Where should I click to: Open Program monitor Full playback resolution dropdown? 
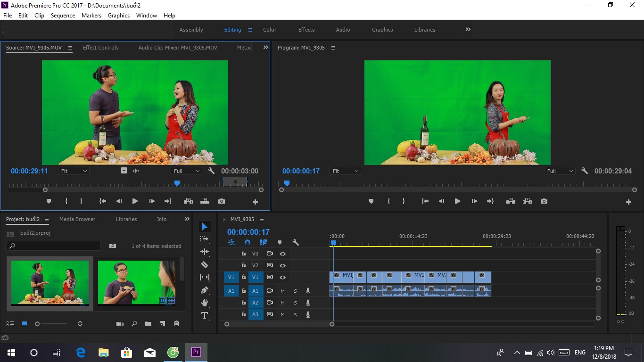560,171
